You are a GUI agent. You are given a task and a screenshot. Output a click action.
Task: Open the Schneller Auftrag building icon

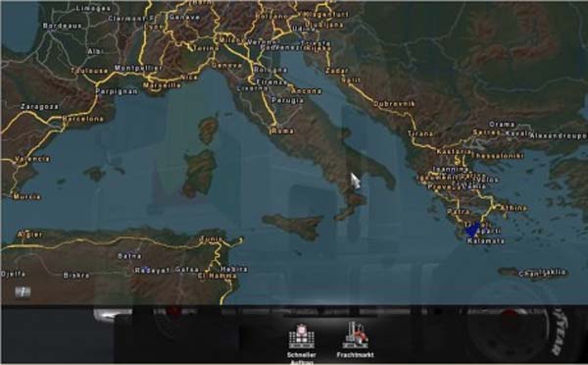301,337
